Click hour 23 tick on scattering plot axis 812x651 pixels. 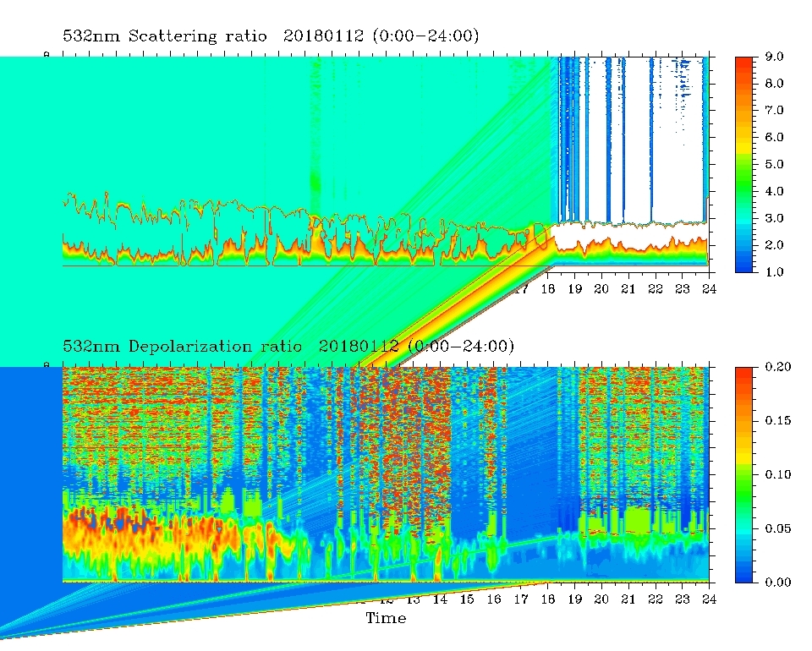tap(682, 289)
